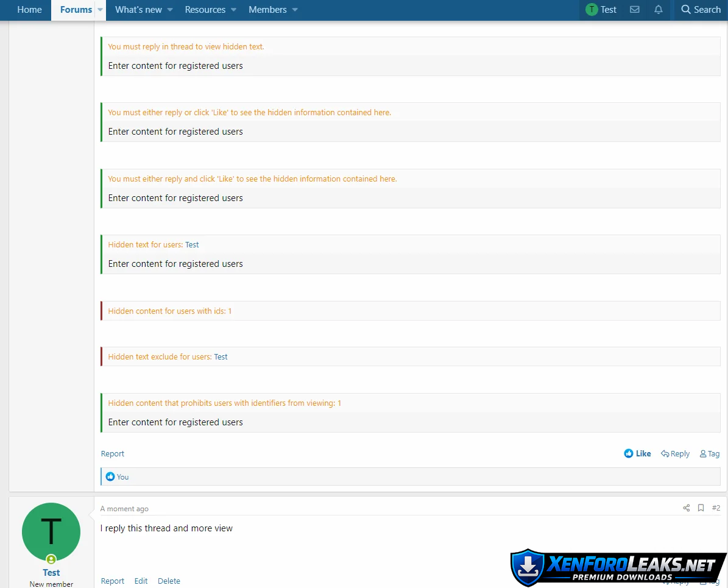Click the large green T avatar
The image size is (728, 588).
[x=51, y=532]
